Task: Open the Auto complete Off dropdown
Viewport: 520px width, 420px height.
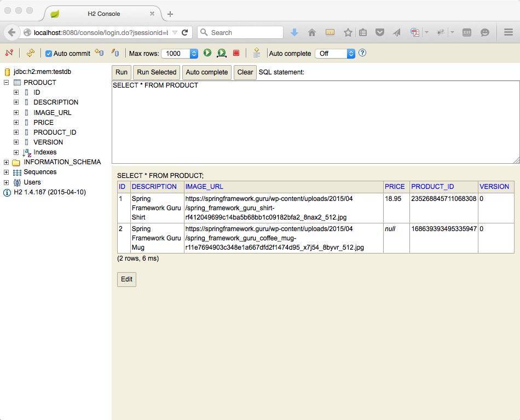Action: point(335,54)
